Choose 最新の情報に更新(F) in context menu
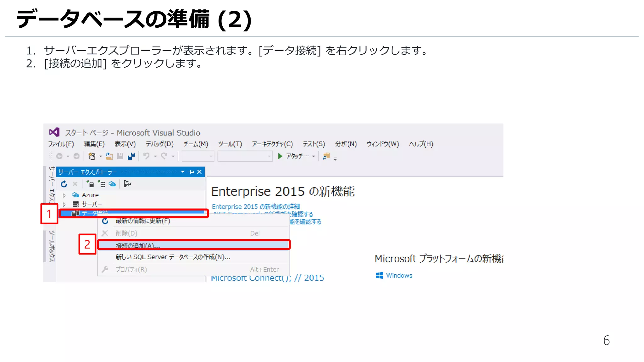The image size is (644, 362). point(193,221)
